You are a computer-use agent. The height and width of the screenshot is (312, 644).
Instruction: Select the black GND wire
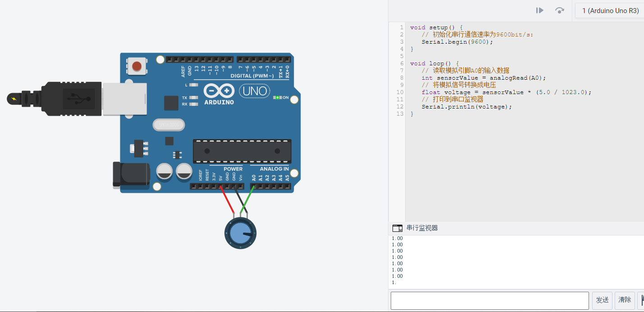coord(242,200)
